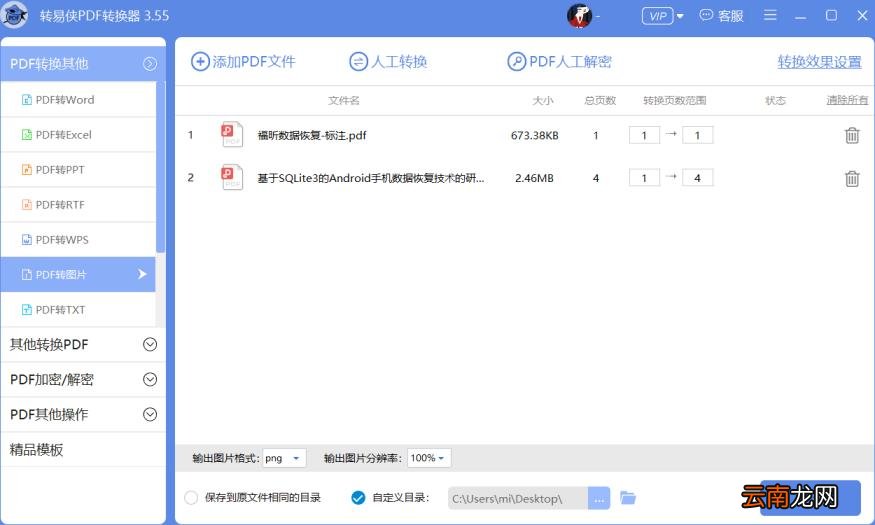
Task: Click the PDF转RTF icon
Action: (x=26, y=205)
